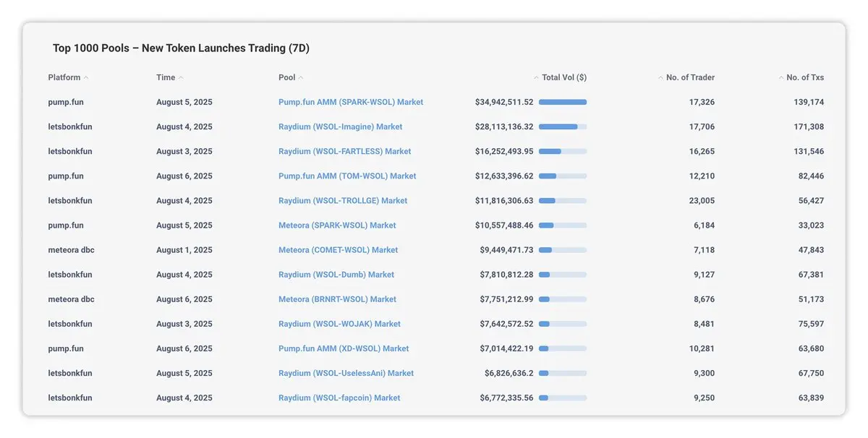This screenshot has width=868, height=438.
Task: Select total volume value $34,942,511.52
Action: click(504, 103)
